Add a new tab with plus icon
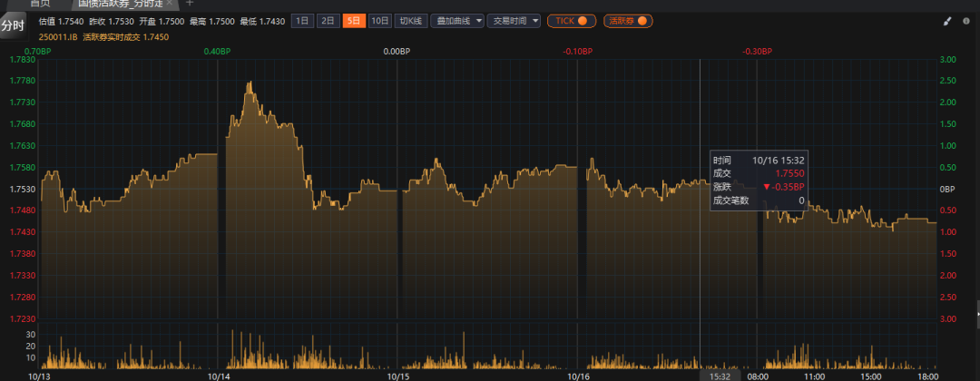This screenshot has height=381, width=980. [x=190, y=4]
